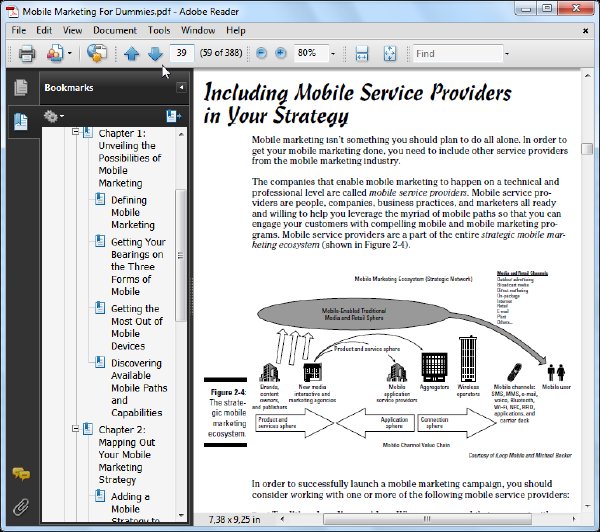Click the Adobe Reader PDF title bar icon
The height and width of the screenshot is (532, 600).
pyautogui.click(x=13, y=11)
